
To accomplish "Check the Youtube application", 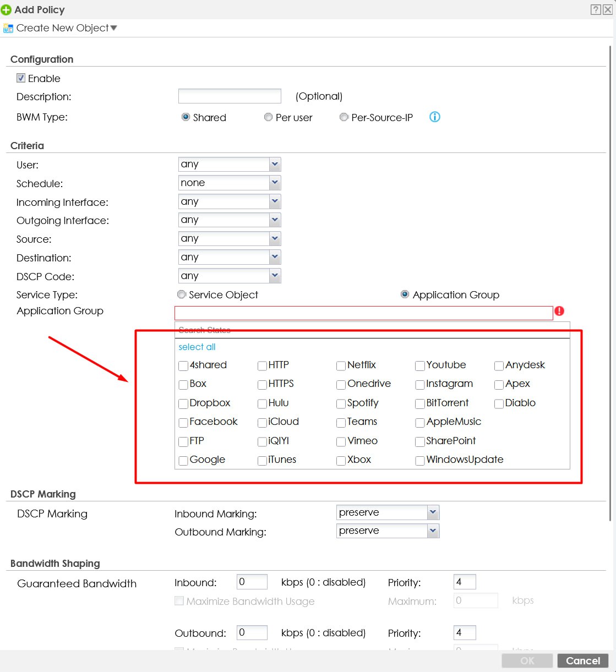I will pyautogui.click(x=419, y=366).
